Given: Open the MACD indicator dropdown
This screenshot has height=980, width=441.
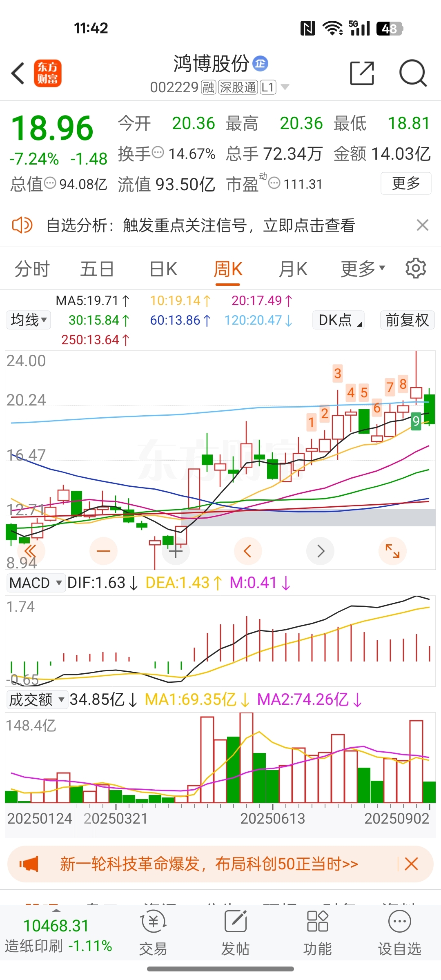Looking at the screenshot, I should click(36, 583).
